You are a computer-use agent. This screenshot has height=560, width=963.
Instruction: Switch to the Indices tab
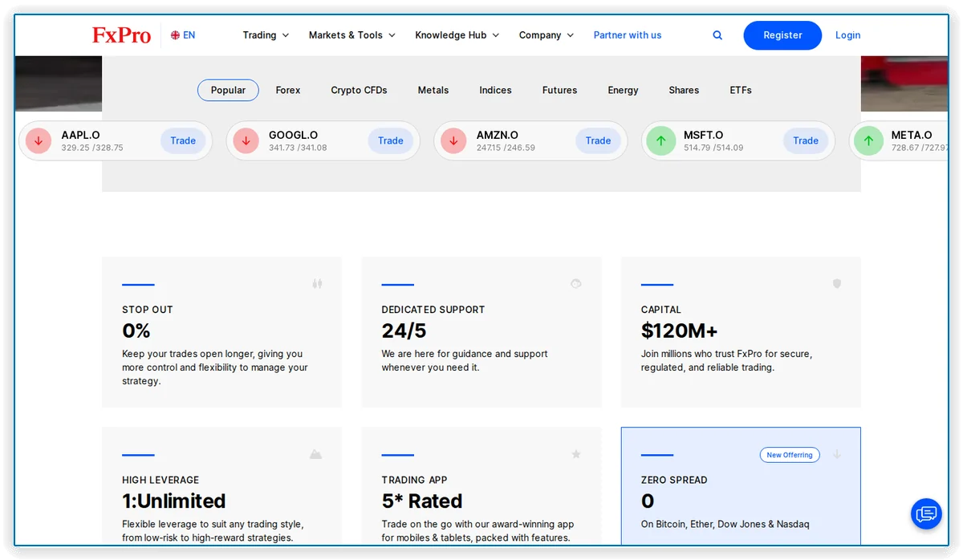point(495,91)
